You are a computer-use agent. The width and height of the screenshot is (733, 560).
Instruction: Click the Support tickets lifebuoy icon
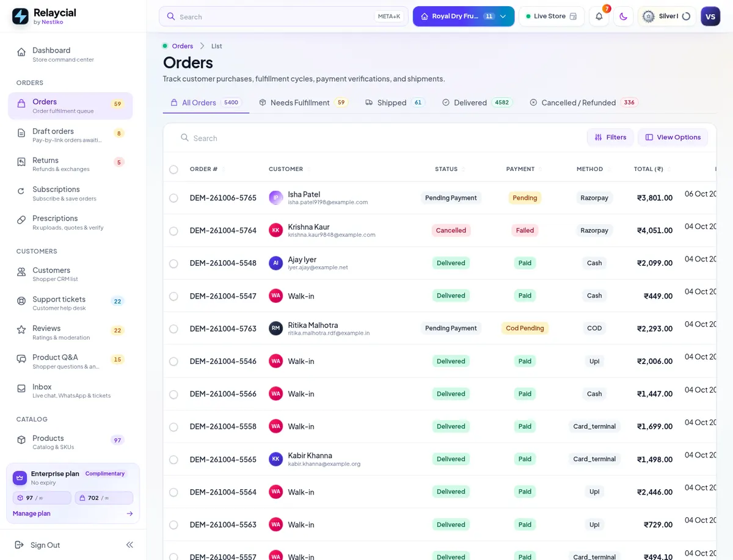21,300
